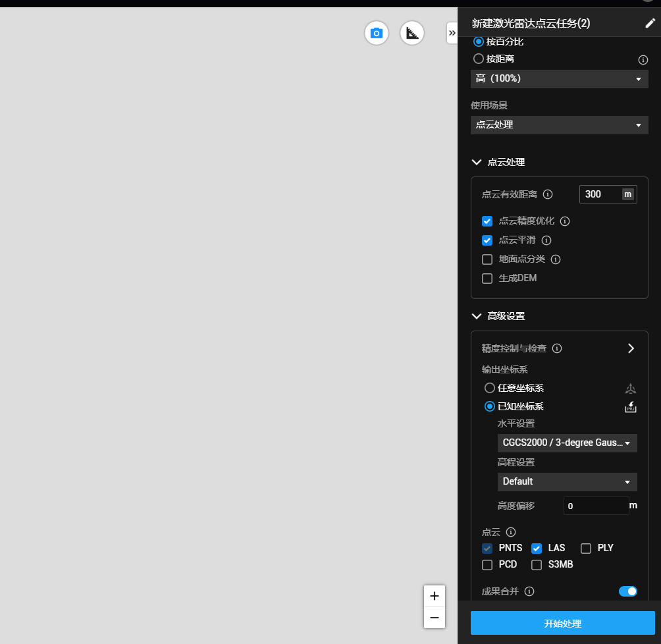Show info for 精度控制与检查
Screen dimensions: 661x644
pyautogui.click(x=557, y=348)
